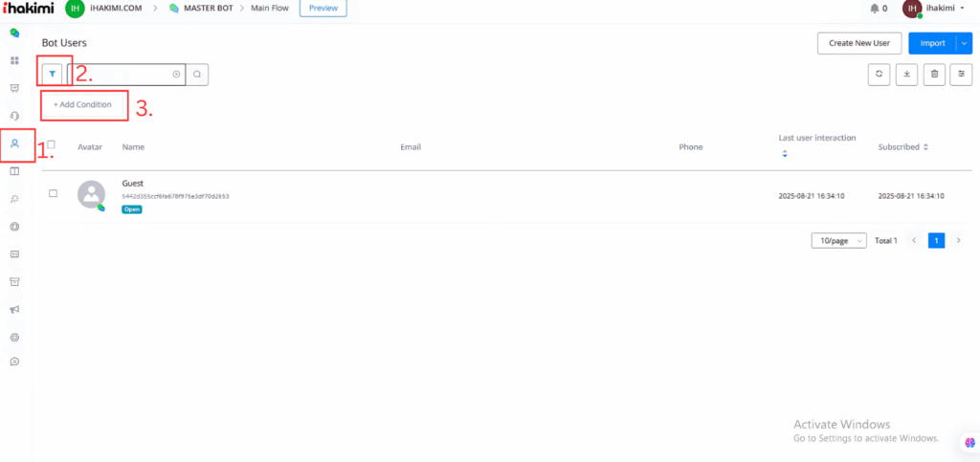Click the megaphone broadcast sidebar icon
Image resolution: width=980 pixels, height=462 pixels.
(14, 309)
